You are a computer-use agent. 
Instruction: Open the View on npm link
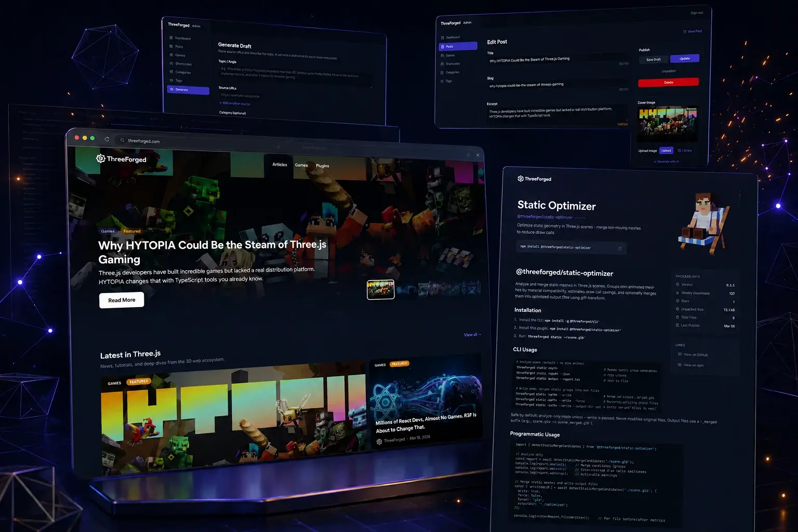point(691,365)
